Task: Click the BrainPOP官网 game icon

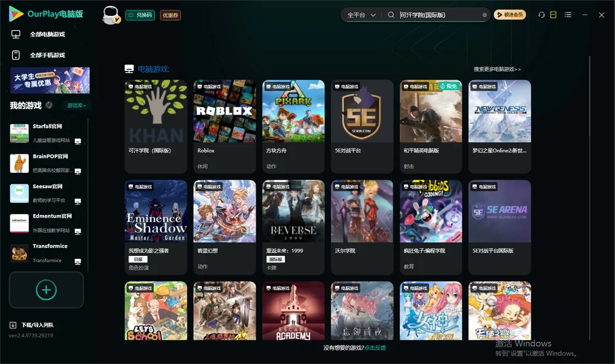Action: pyautogui.click(x=19, y=163)
